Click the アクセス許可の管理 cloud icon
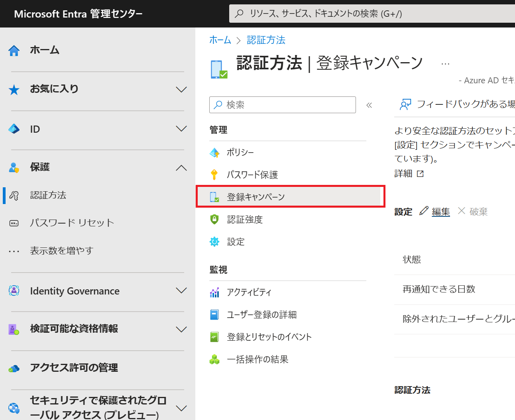This screenshot has height=420, width=515. click(14, 369)
